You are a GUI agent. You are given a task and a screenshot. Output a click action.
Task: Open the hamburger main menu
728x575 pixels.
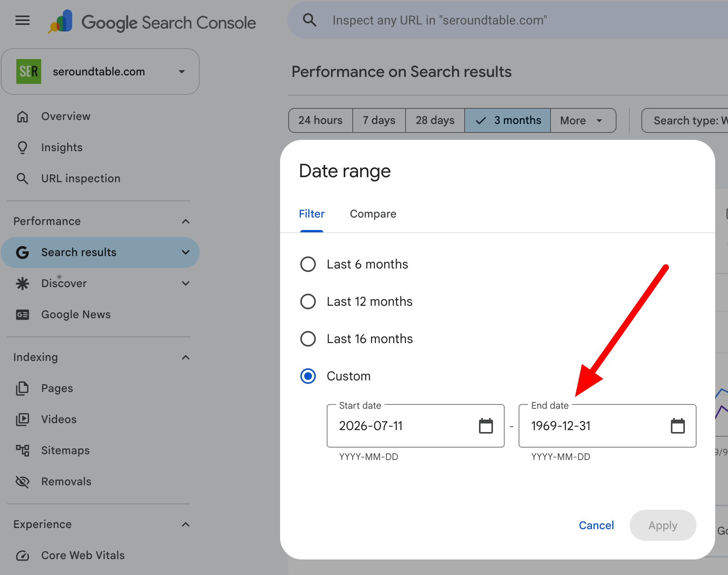click(23, 20)
